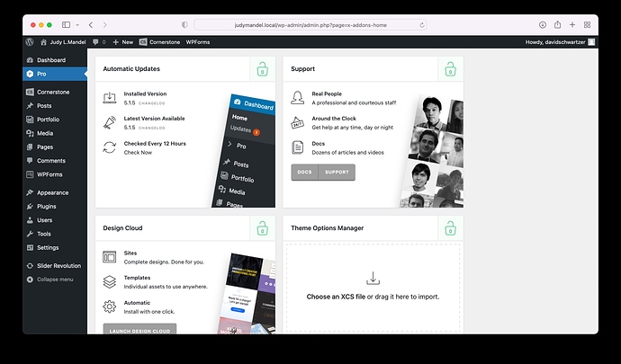Open Safari downloads icon
The height and width of the screenshot is (364, 621).
(x=543, y=25)
